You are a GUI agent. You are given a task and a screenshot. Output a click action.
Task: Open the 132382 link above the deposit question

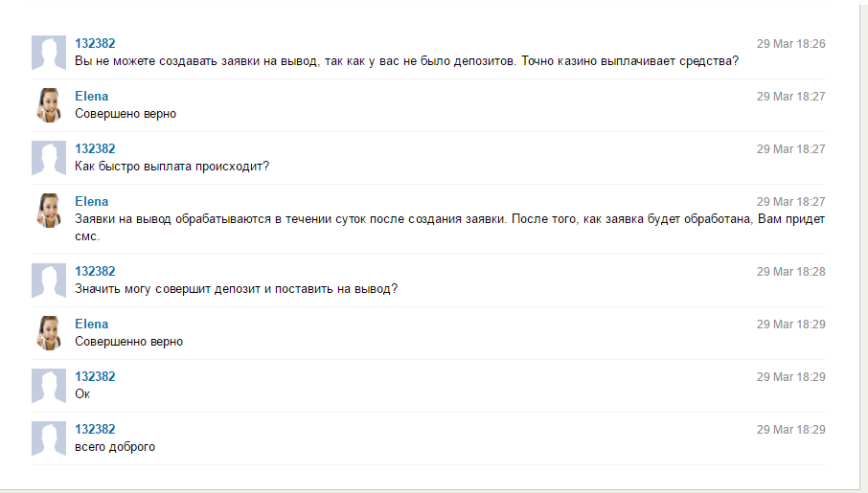click(95, 272)
